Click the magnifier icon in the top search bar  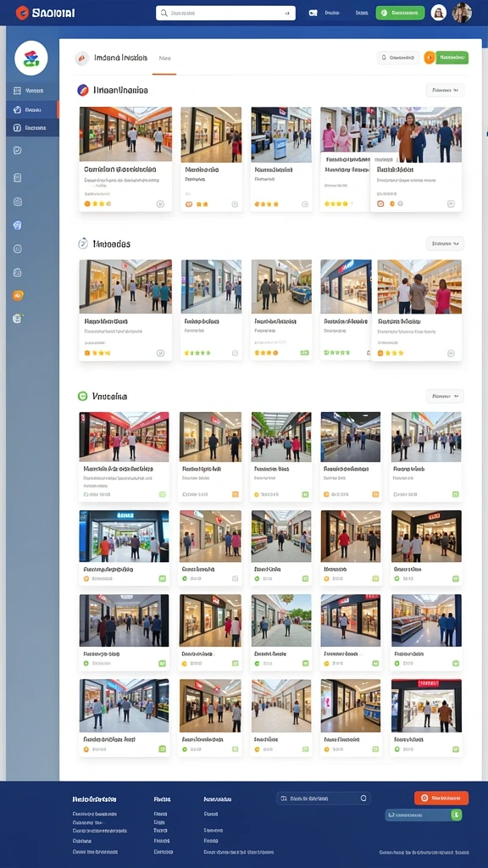(164, 13)
